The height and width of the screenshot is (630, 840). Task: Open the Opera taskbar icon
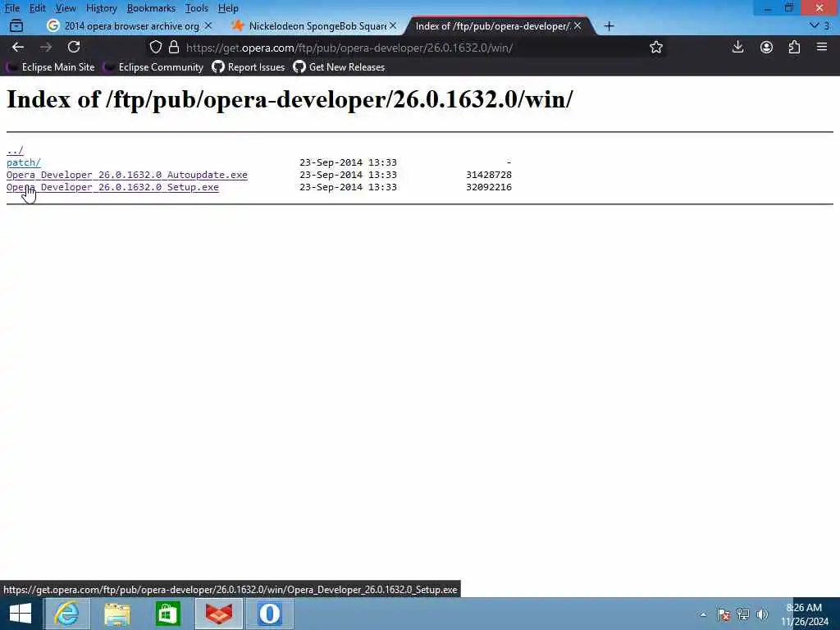coord(270,614)
